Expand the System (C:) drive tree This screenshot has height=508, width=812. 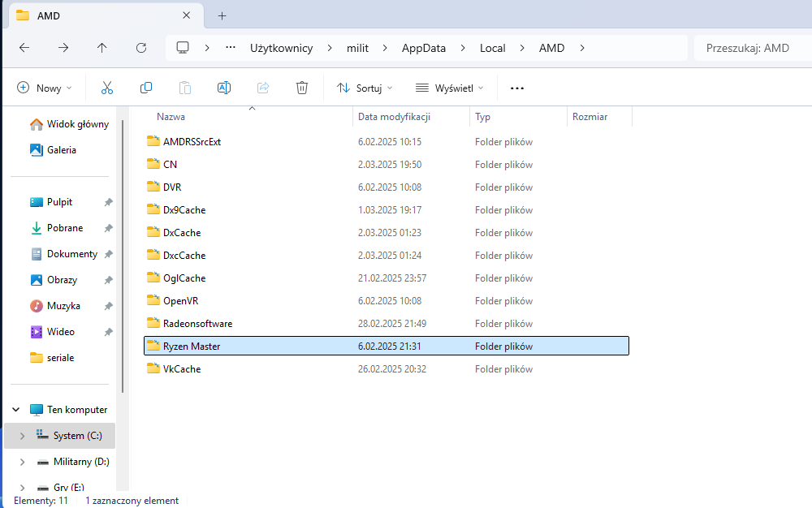(x=22, y=436)
